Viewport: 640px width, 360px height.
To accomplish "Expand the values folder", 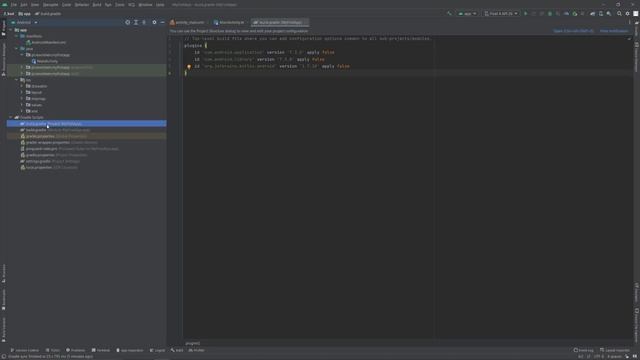I will click(22, 105).
